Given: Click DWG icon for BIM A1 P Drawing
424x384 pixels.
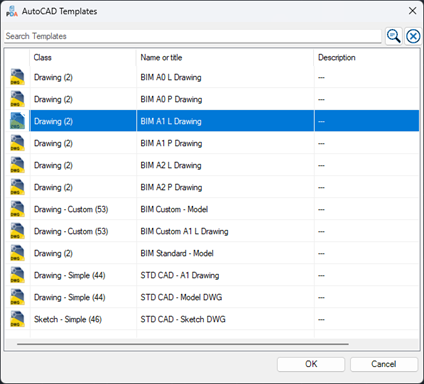Looking at the screenshot, I should pos(17,143).
